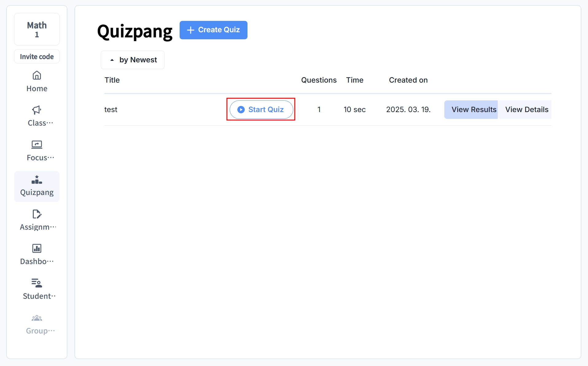Select the Math 1 class card
The image size is (588, 366).
[37, 29]
